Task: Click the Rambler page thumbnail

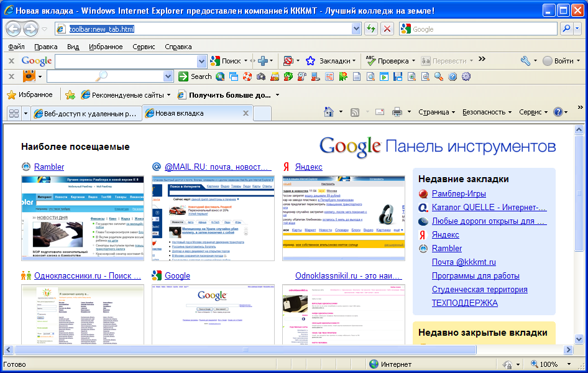Action: coord(83,218)
